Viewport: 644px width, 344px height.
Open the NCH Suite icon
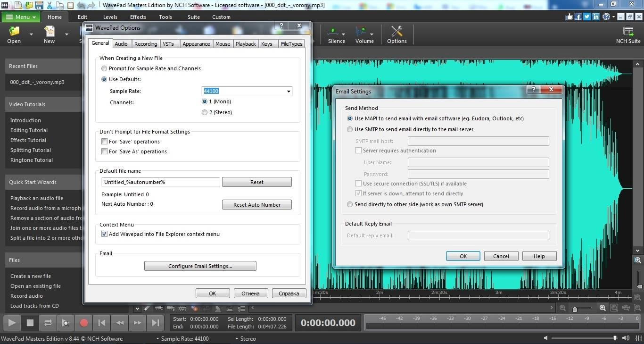[x=628, y=32]
